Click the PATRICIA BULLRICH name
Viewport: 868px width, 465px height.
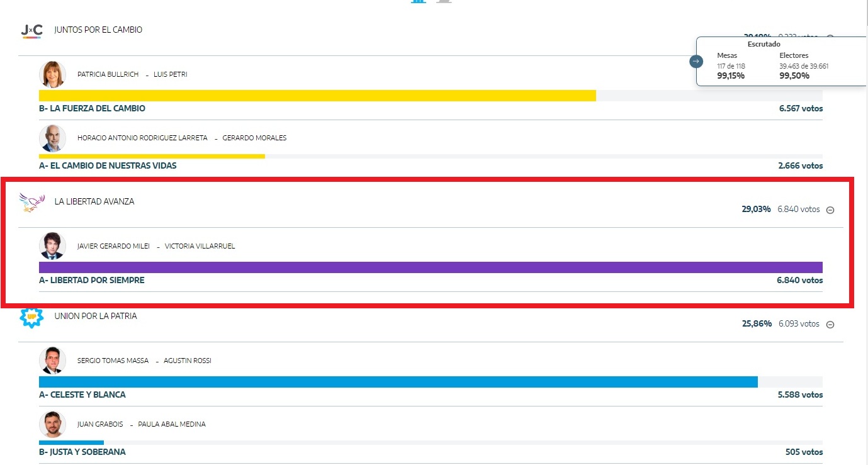click(x=107, y=74)
